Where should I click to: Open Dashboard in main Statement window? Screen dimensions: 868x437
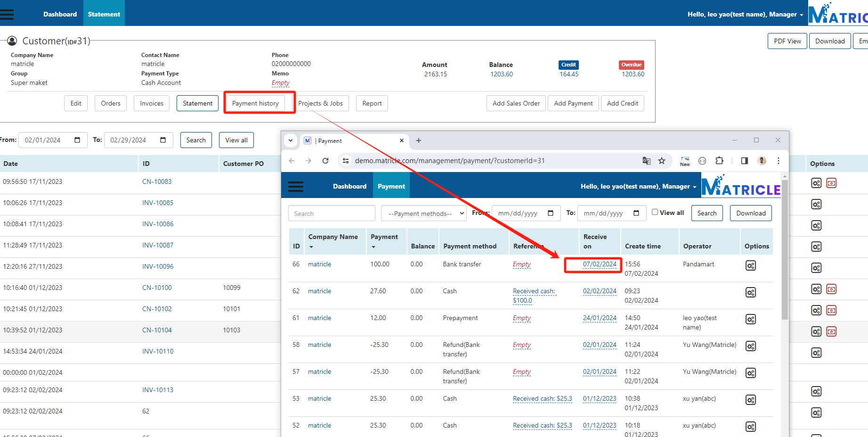[x=60, y=14]
